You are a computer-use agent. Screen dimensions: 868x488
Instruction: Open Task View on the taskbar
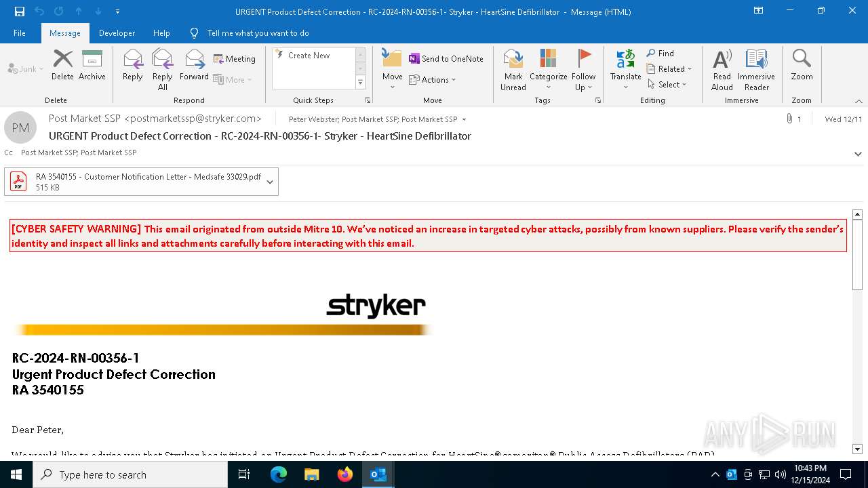tap(244, 474)
